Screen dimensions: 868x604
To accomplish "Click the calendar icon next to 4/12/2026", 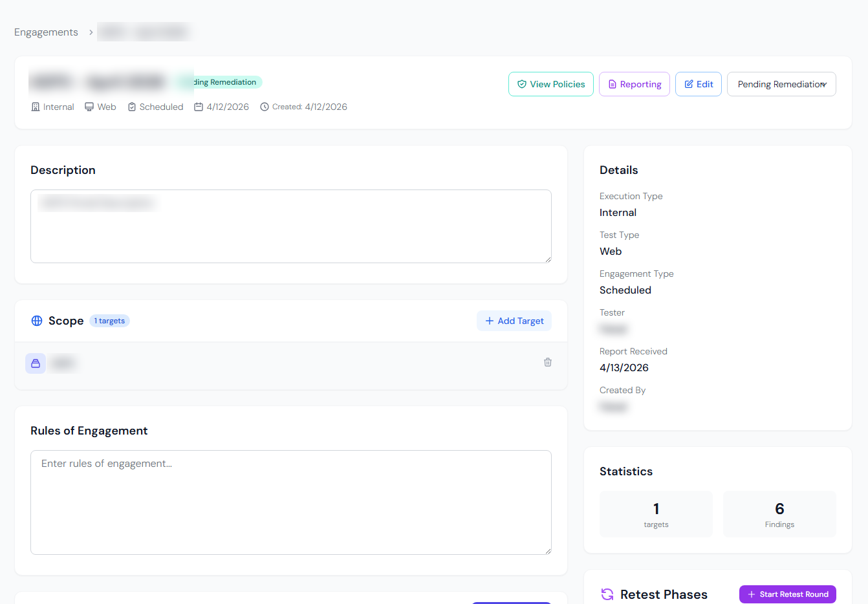I will 199,107.
